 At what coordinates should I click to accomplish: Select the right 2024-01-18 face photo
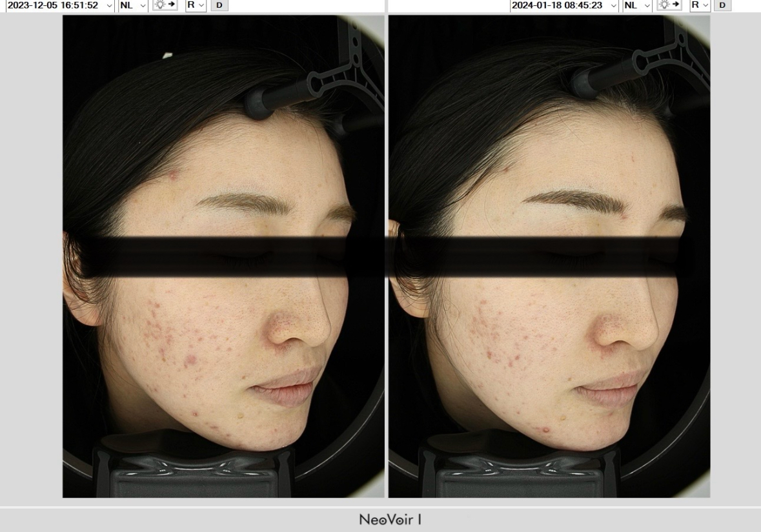[x=549, y=256]
